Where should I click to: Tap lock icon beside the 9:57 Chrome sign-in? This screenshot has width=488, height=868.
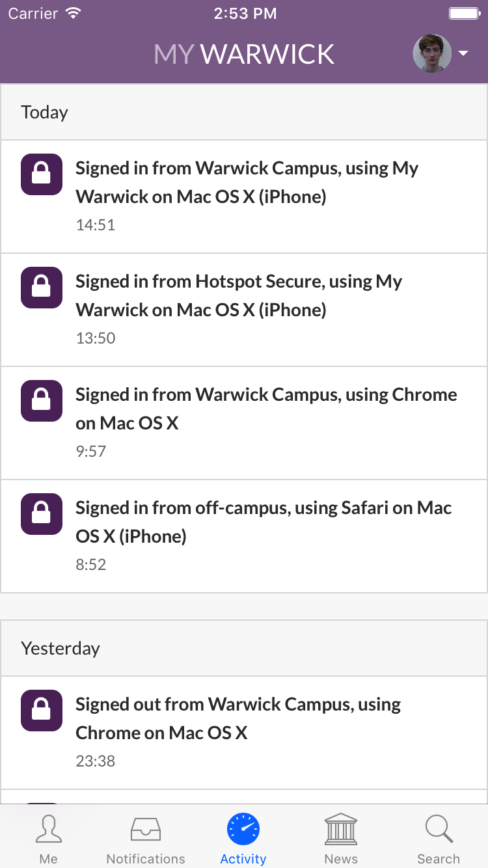pyautogui.click(x=42, y=401)
